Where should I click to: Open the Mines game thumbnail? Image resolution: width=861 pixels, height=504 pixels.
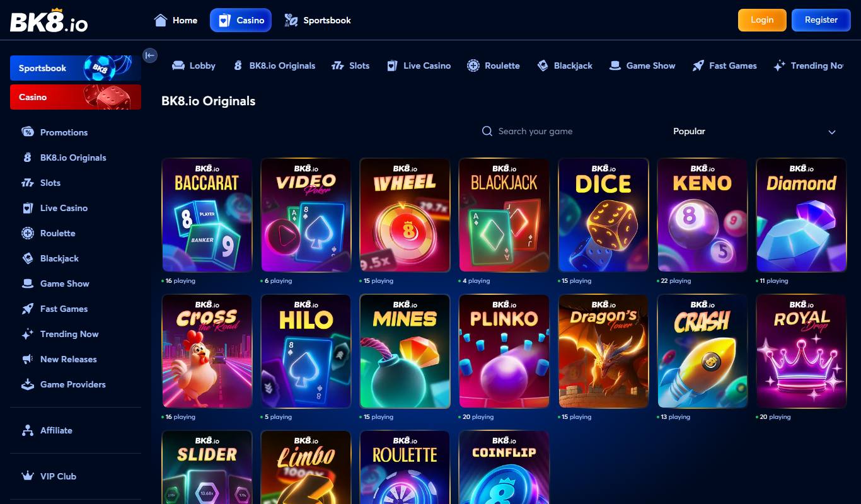(405, 351)
